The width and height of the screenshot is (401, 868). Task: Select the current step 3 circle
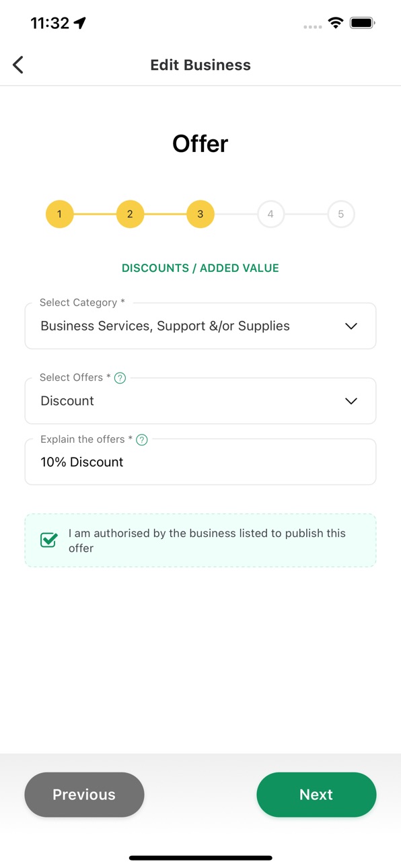point(200,214)
